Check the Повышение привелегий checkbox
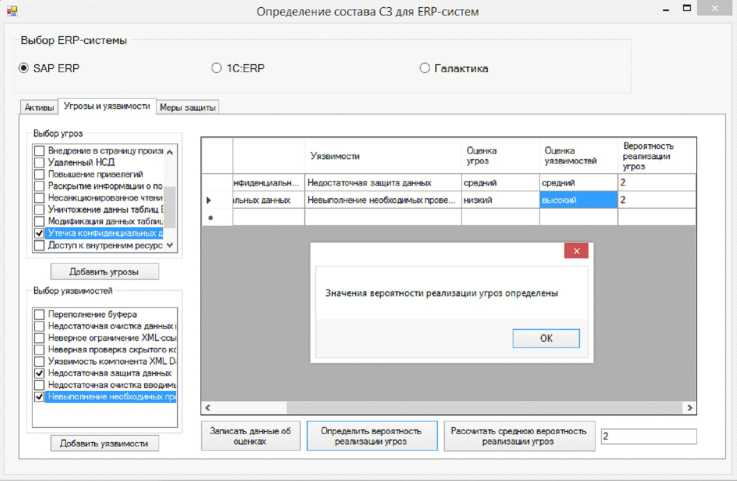 tap(39, 174)
